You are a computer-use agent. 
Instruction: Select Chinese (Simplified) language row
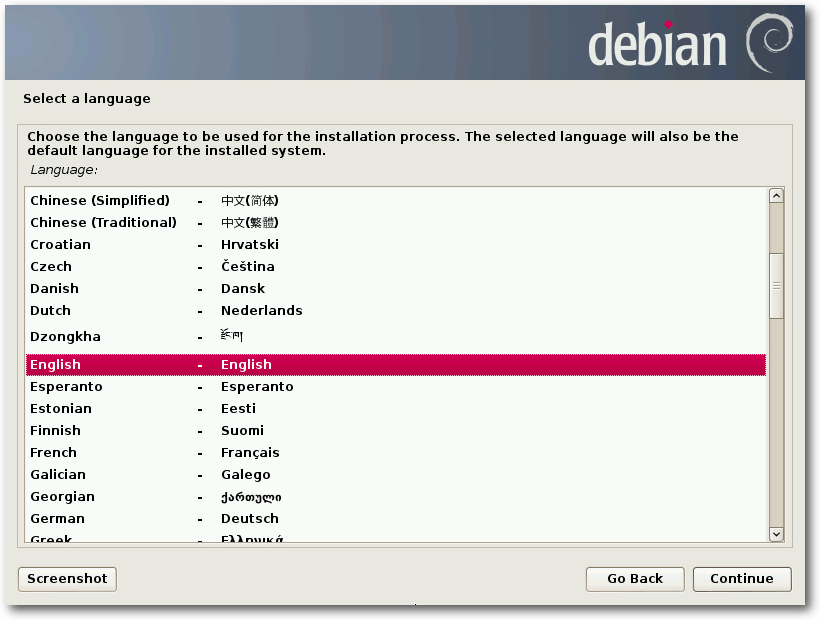click(x=396, y=201)
